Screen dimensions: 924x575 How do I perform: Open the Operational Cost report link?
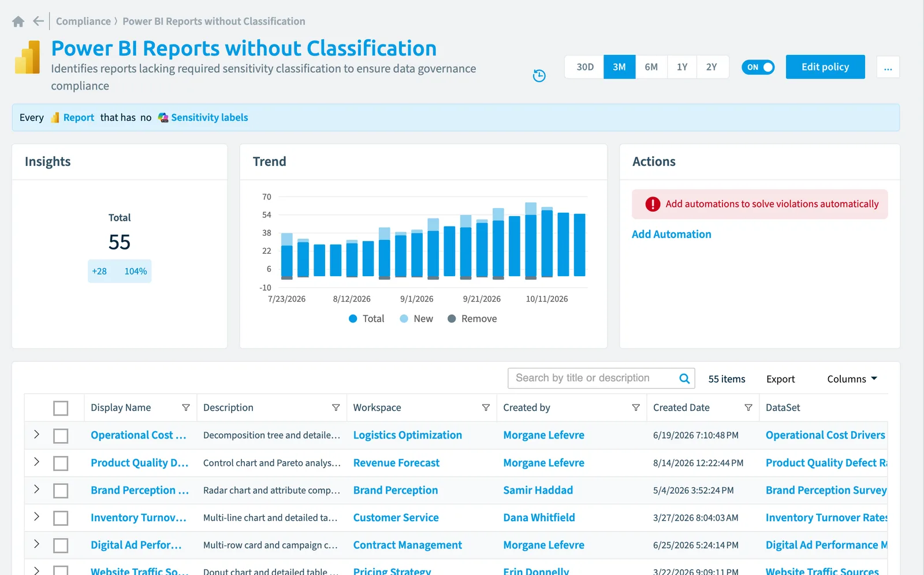click(x=139, y=436)
